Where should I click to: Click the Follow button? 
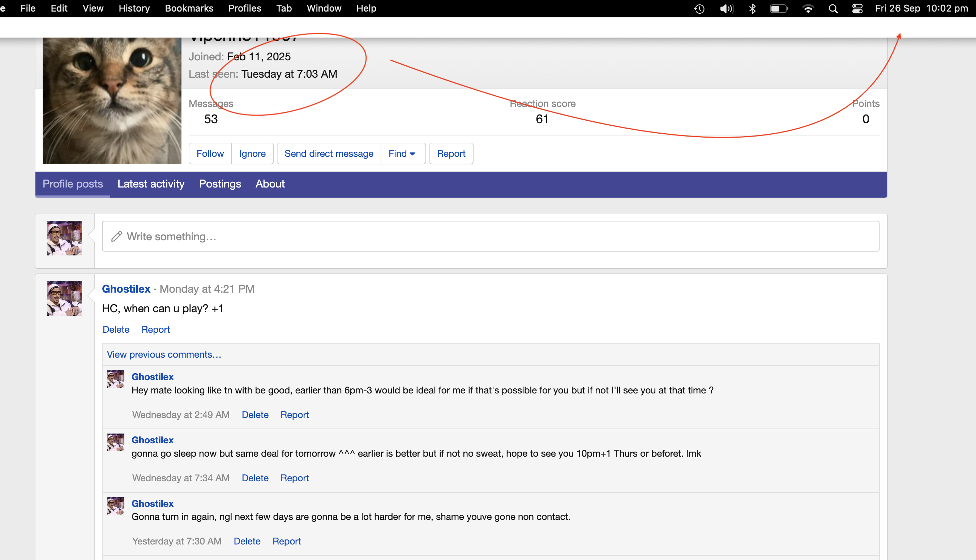pyautogui.click(x=210, y=154)
